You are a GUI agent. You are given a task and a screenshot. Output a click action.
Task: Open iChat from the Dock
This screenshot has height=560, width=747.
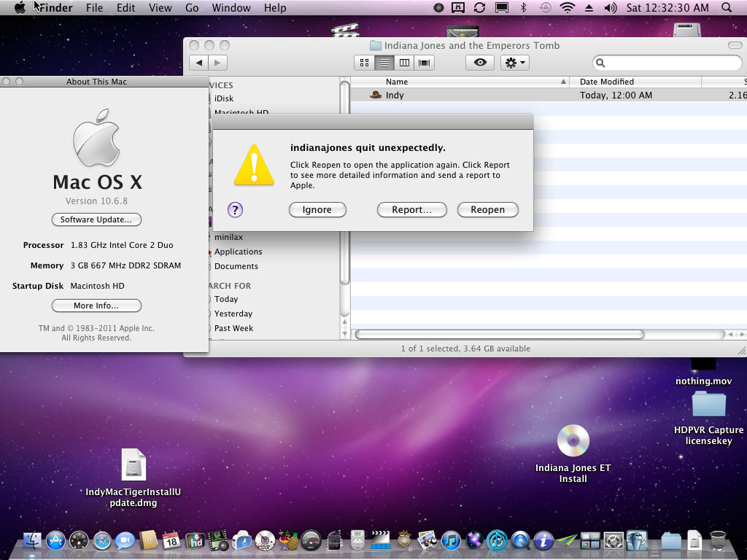(x=125, y=541)
